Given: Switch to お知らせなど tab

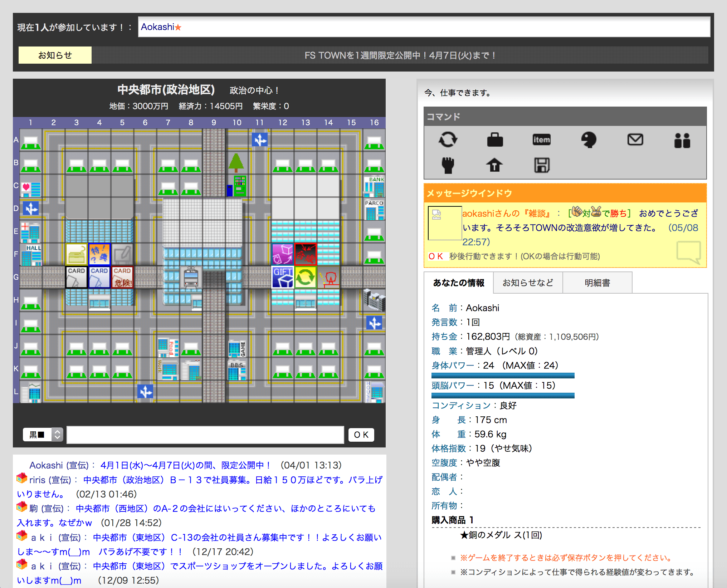Looking at the screenshot, I should [x=528, y=283].
